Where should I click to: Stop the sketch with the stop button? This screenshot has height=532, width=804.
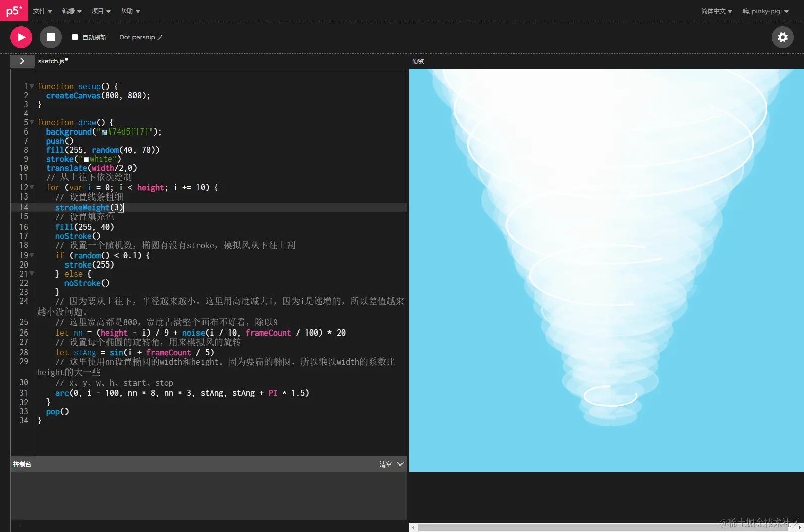point(51,37)
